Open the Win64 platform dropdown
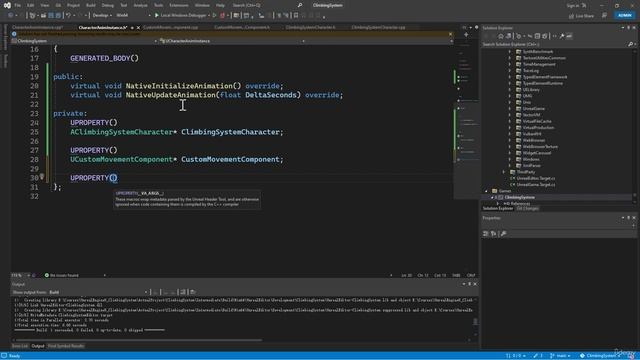The image size is (640, 360). 133,16
